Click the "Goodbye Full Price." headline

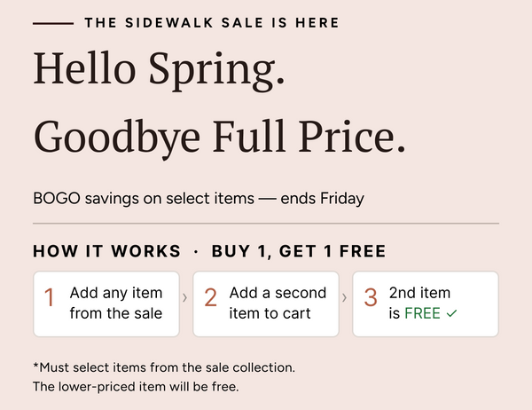(x=219, y=136)
